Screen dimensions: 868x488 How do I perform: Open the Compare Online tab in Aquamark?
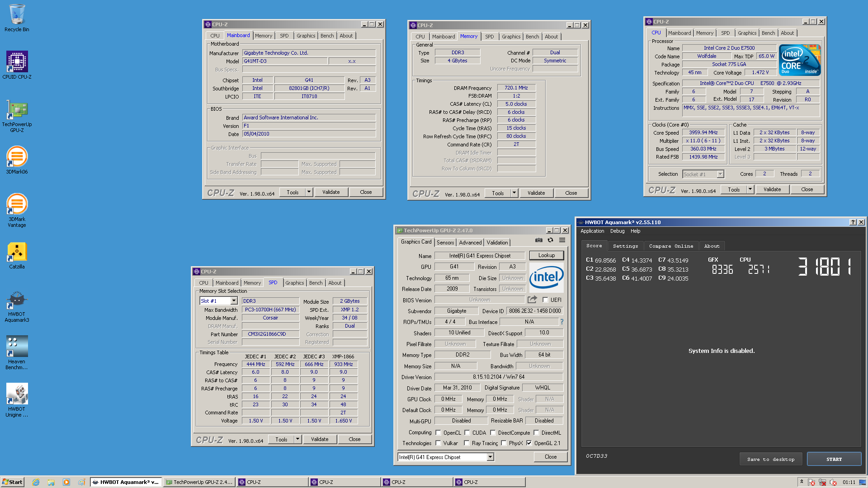[x=671, y=246]
